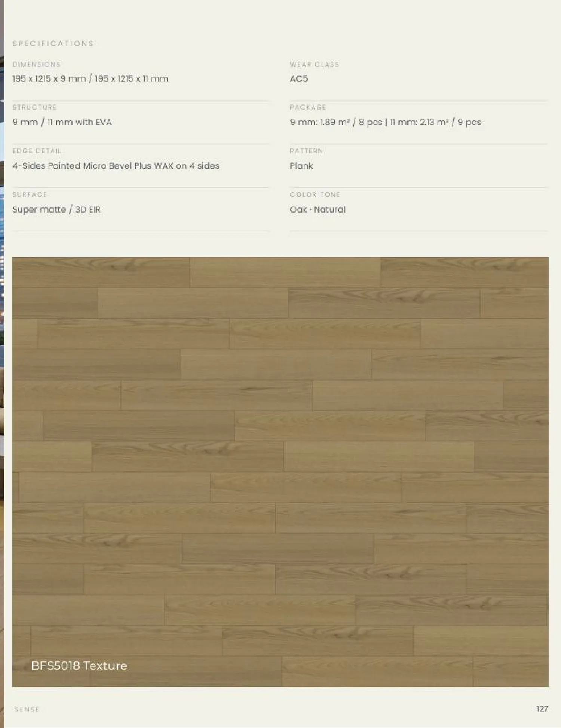Click the BFS5018 Texture caption

pos(79,666)
